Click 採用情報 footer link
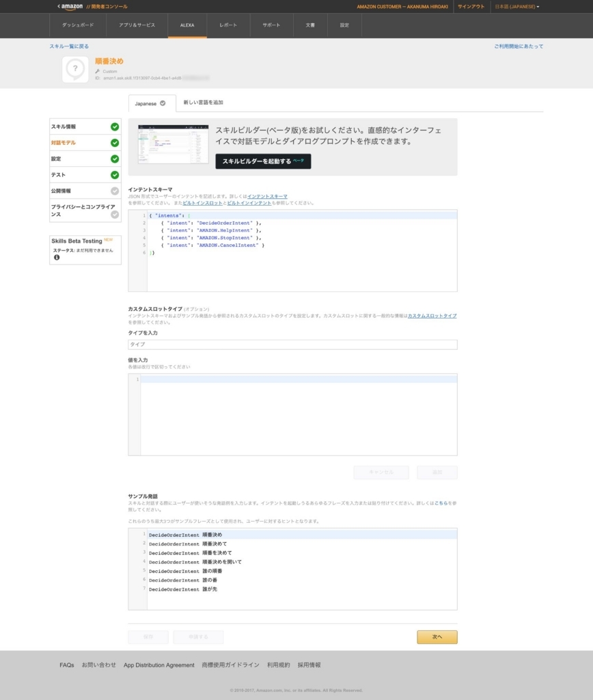This screenshot has height=700, width=593. pyautogui.click(x=309, y=665)
